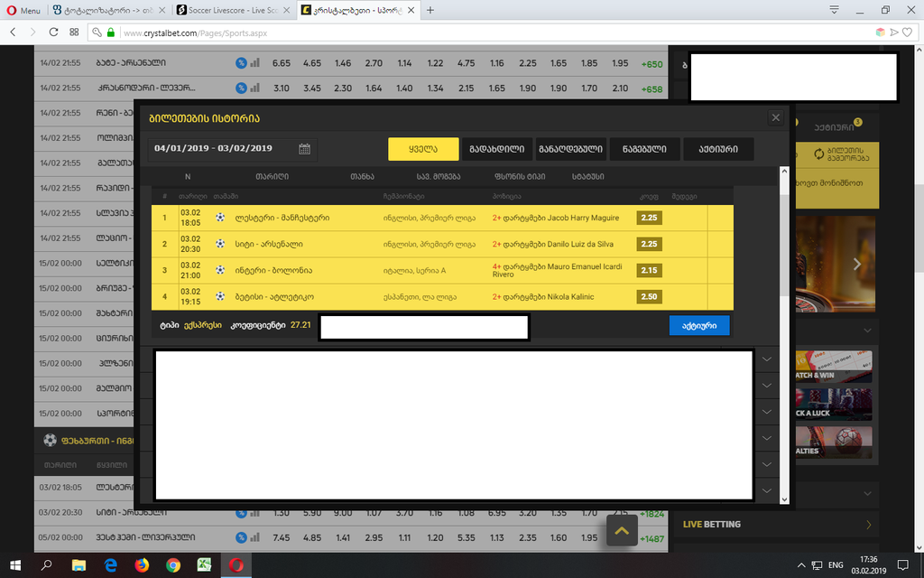The height and width of the screenshot is (578, 924).
Task: Open the CK A LUCK promo thumbnail
Action: 833,405
